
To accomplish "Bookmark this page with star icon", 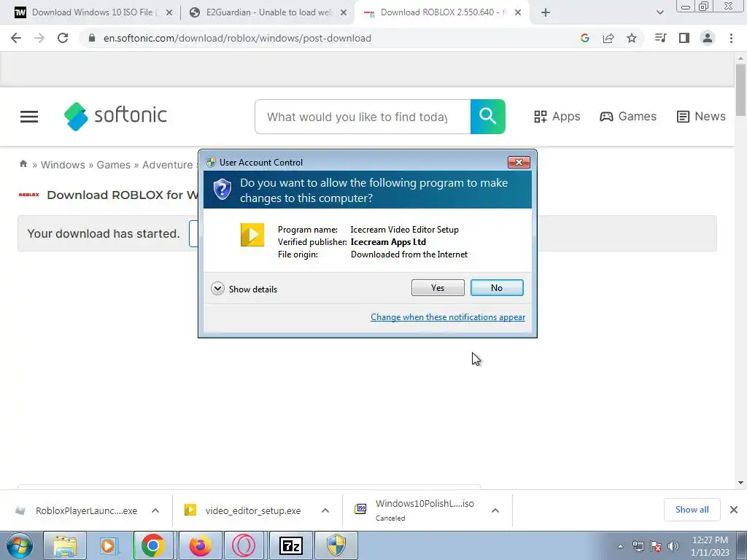I will pos(632,38).
